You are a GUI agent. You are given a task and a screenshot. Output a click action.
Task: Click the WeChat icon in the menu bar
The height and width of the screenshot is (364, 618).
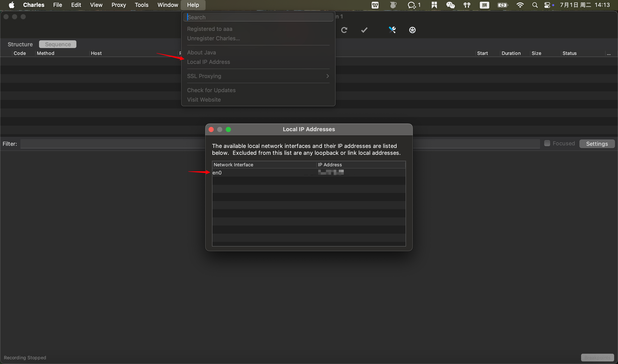[x=451, y=5]
